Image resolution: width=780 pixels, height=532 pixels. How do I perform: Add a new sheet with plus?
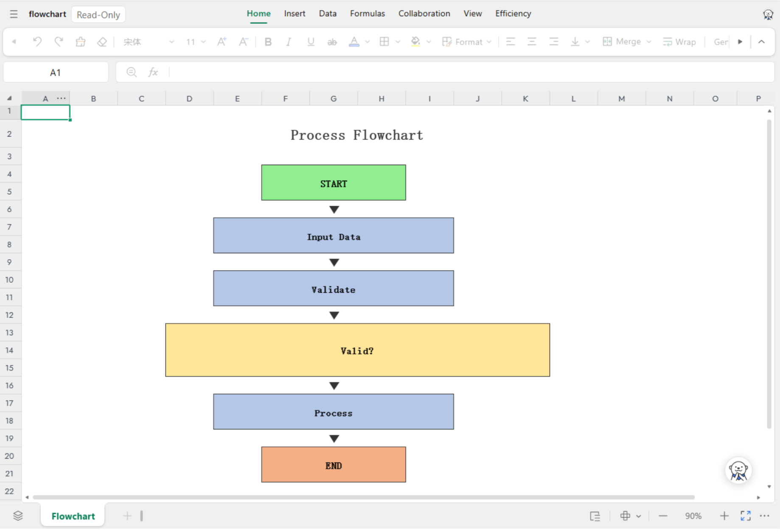[x=127, y=516]
